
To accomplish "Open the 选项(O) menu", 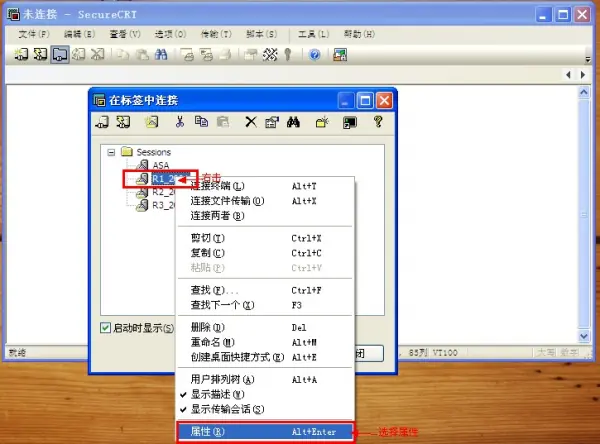I will click(x=170, y=34).
